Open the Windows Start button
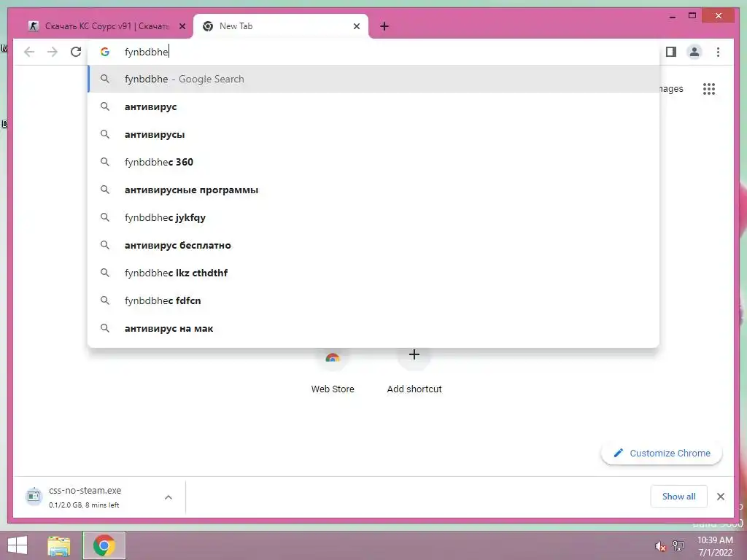Image resolution: width=747 pixels, height=560 pixels. 18,545
